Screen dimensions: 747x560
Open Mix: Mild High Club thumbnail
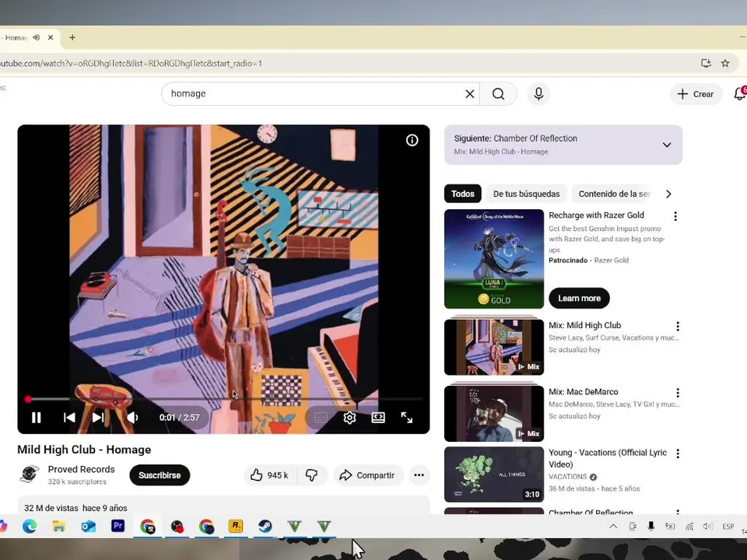(494, 347)
